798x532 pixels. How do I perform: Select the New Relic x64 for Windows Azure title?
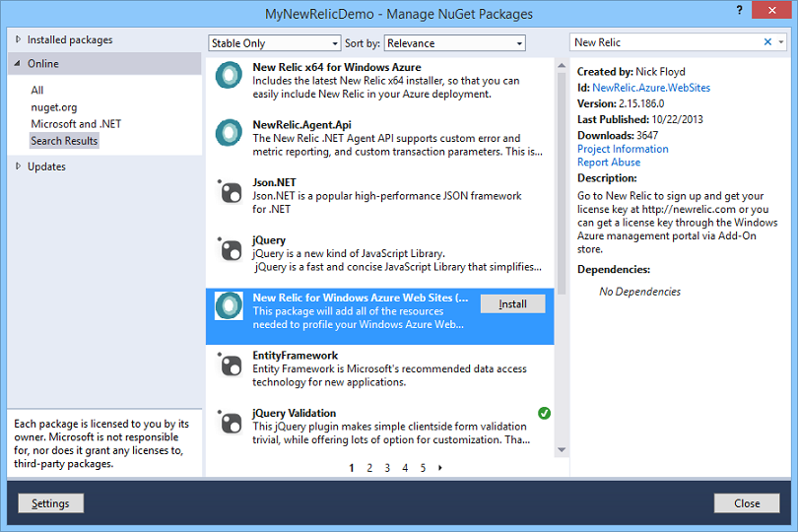pos(337,67)
